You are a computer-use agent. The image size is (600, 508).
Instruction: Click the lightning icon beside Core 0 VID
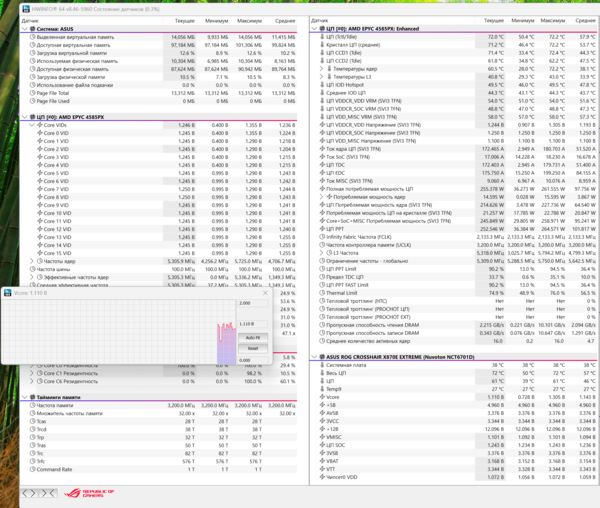[x=40, y=133]
